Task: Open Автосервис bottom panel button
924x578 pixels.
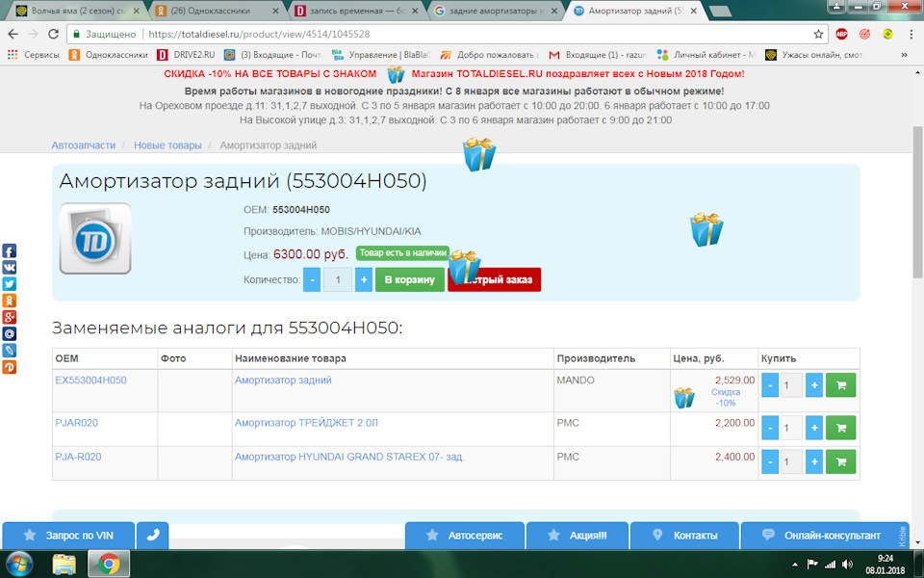Action: pyautogui.click(x=464, y=536)
